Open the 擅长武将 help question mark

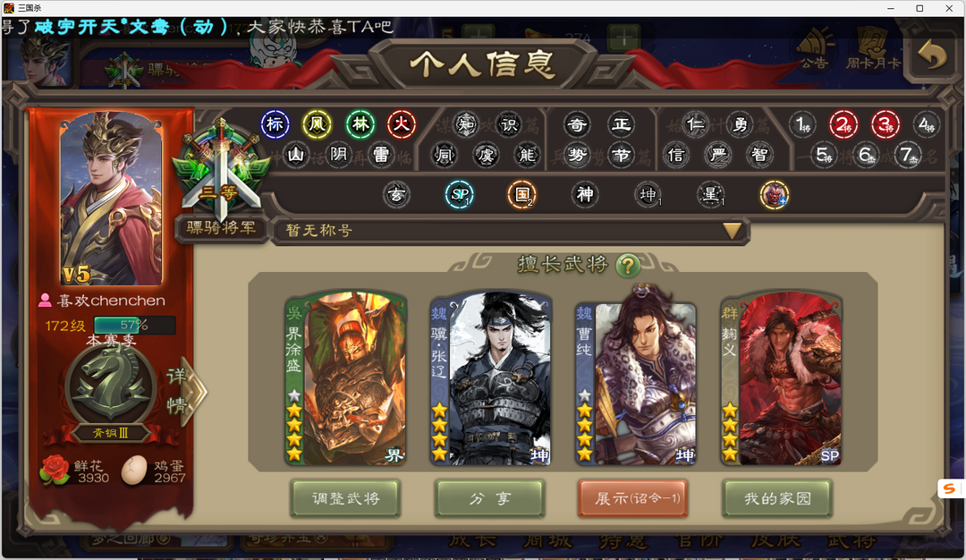click(x=628, y=267)
